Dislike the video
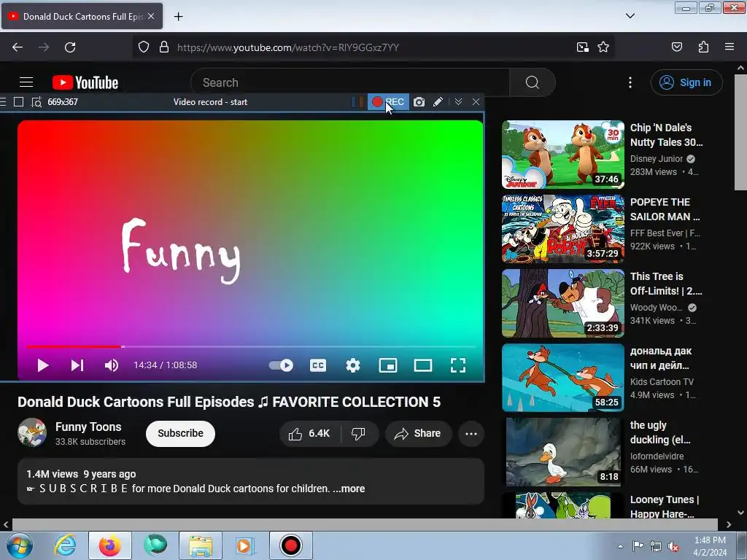 click(358, 433)
